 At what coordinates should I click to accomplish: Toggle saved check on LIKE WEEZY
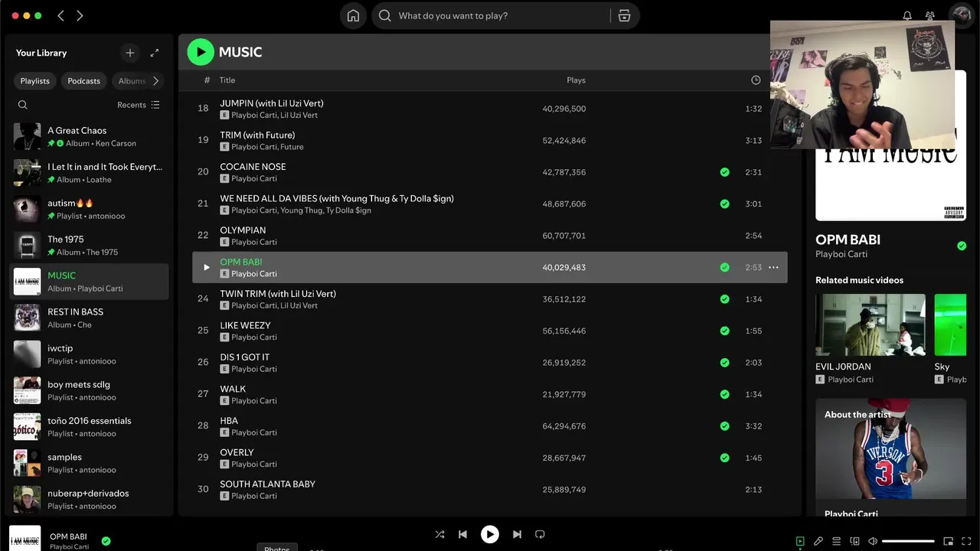coord(724,331)
